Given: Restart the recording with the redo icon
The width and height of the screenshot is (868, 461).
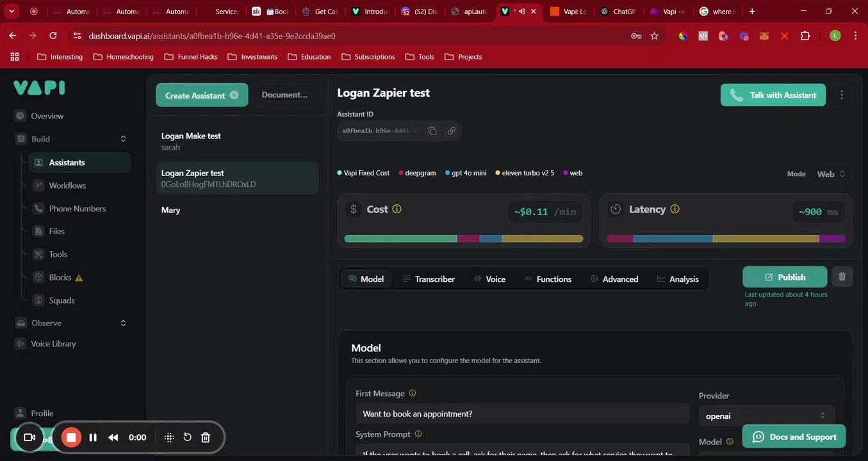Looking at the screenshot, I should (x=187, y=437).
